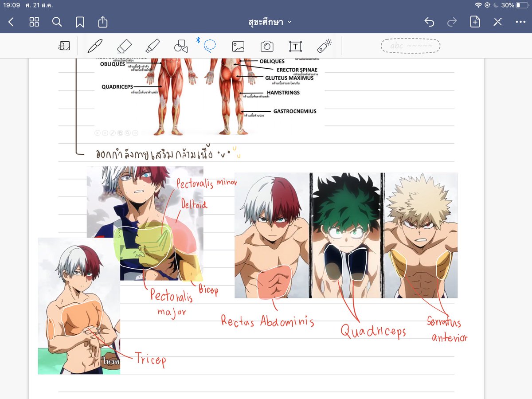Check the Wi-Fi status icon

[478, 5]
